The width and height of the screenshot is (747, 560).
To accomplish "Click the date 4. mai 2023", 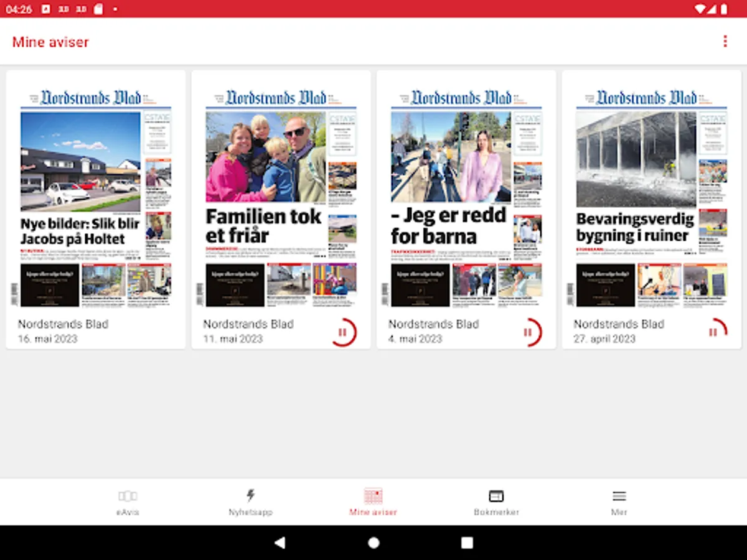I will pos(415,339).
